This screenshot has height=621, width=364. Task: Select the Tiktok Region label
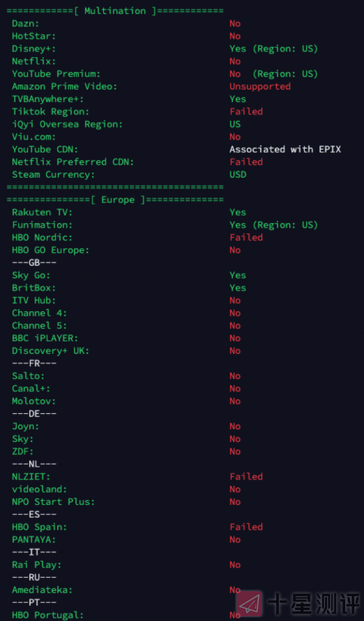tap(50, 112)
